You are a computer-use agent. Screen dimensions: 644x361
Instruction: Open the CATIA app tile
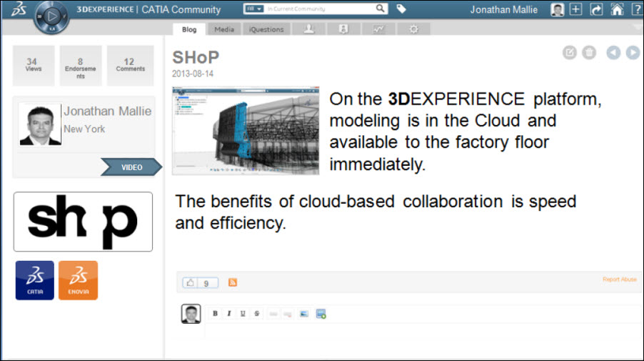[x=34, y=280]
